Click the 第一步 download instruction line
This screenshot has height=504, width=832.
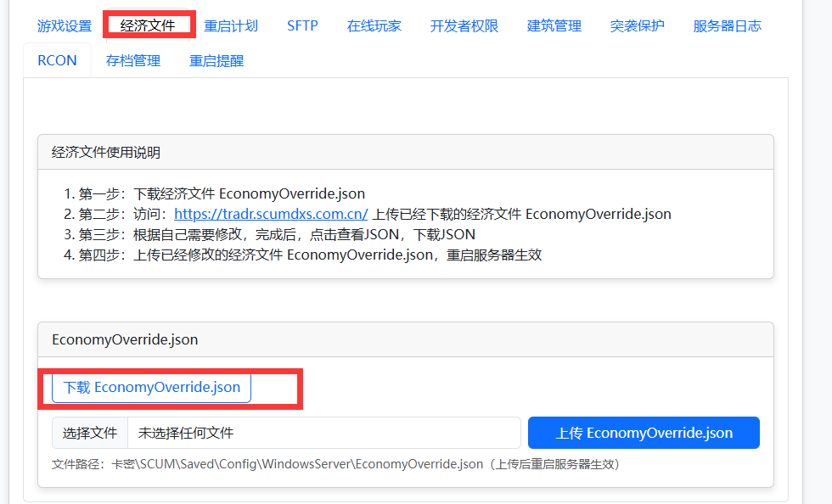tap(222, 193)
